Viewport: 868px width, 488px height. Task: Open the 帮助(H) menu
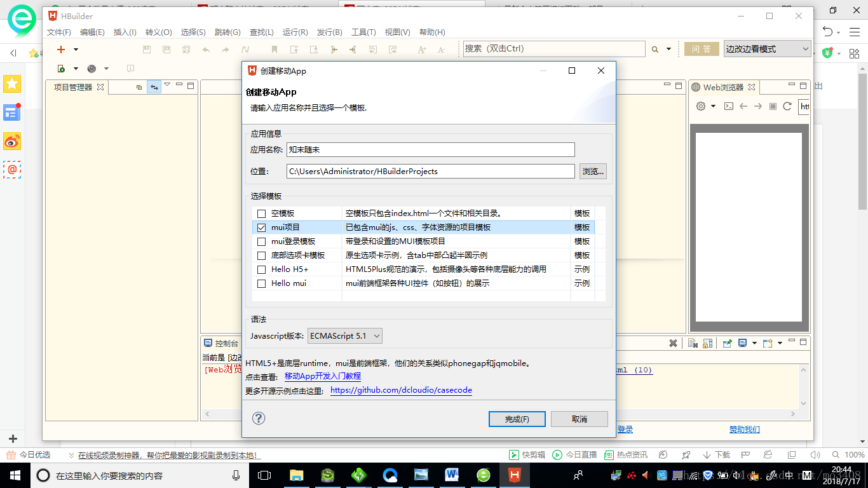(x=432, y=32)
